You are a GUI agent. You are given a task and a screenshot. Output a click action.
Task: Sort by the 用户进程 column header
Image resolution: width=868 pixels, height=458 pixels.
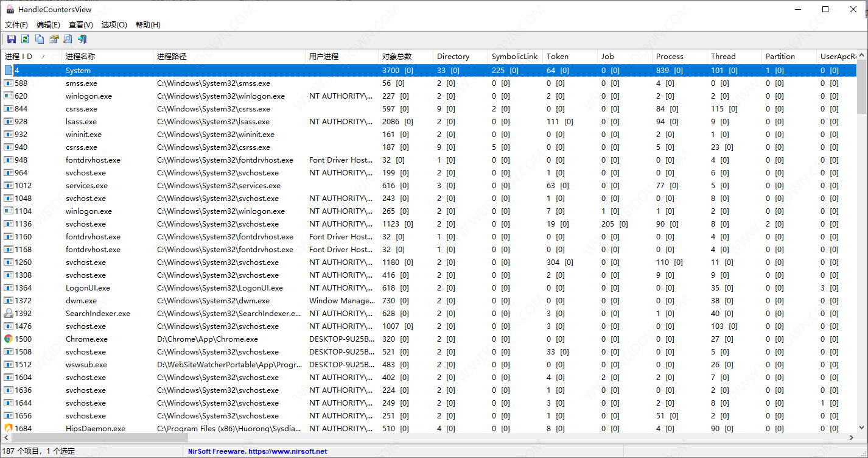point(341,57)
